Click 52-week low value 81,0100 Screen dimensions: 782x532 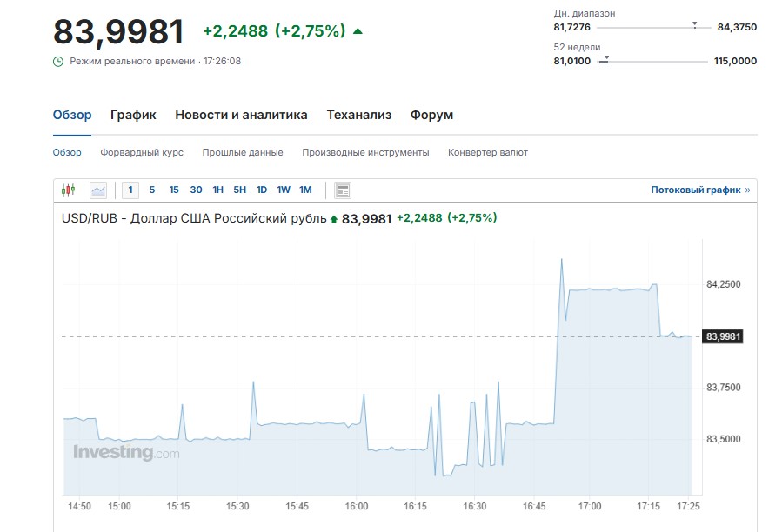coord(572,61)
